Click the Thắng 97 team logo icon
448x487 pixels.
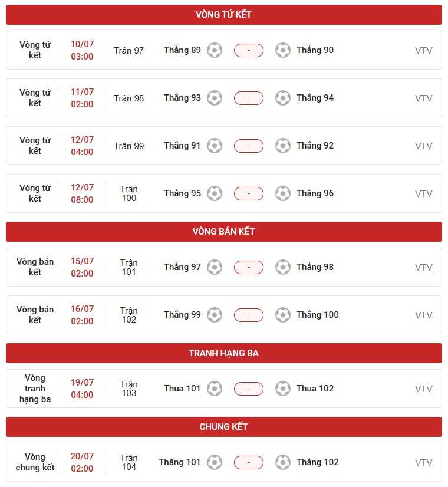coord(215,267)
